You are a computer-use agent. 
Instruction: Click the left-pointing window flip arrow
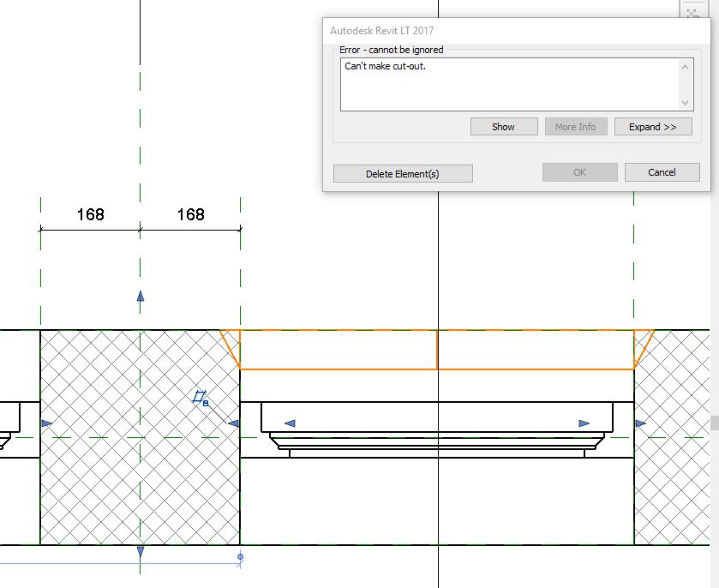point(289,422)
